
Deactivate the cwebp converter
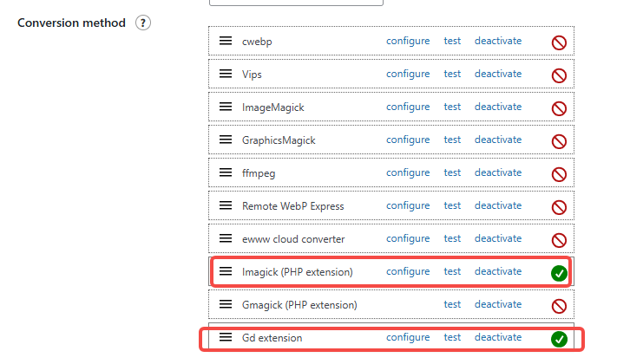(498, 41)
